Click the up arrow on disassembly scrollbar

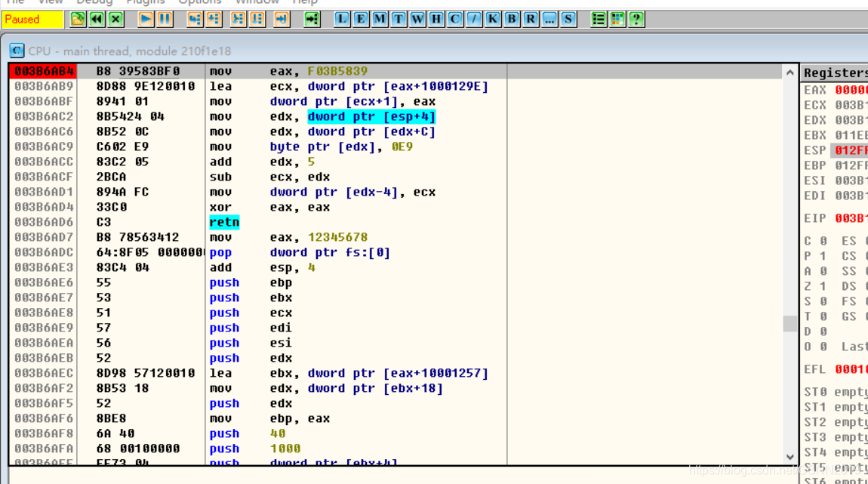click(790, 72)
